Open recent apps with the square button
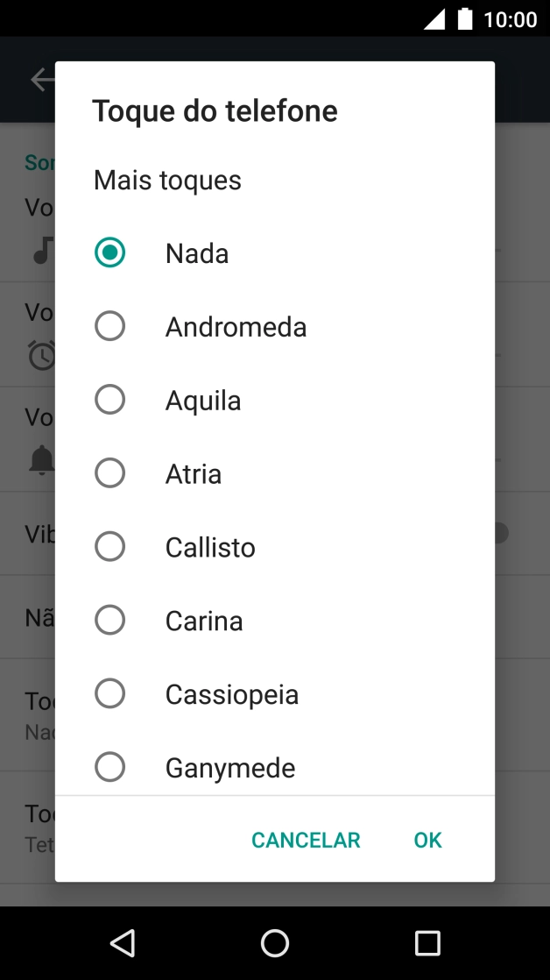550x980 pixels. (x=427, y=943)
